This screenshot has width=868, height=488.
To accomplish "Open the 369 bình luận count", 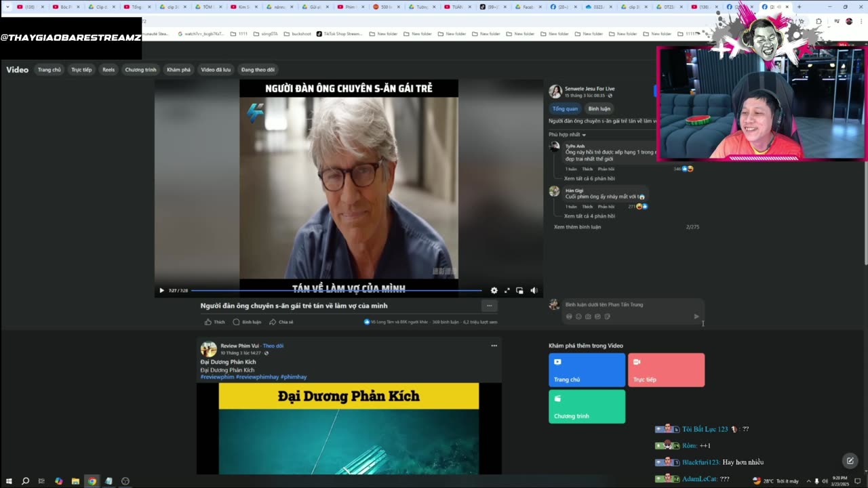I will pos(446,322).
